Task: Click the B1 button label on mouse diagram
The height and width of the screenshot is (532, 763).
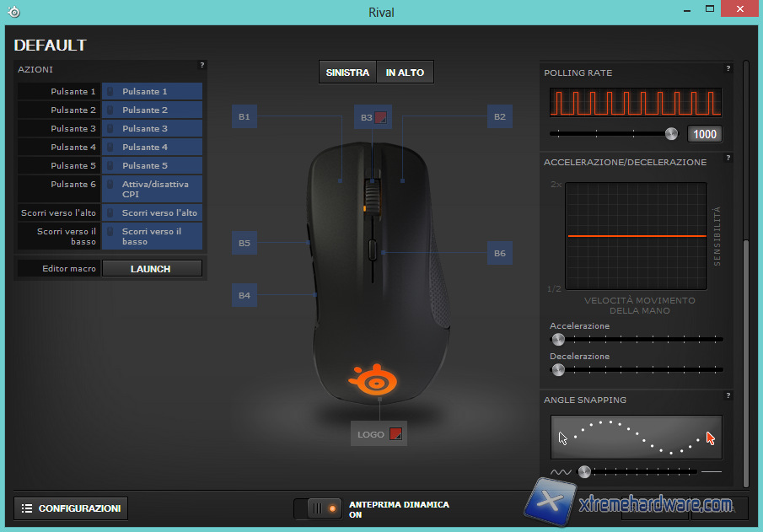Action: tap(244, 116)
